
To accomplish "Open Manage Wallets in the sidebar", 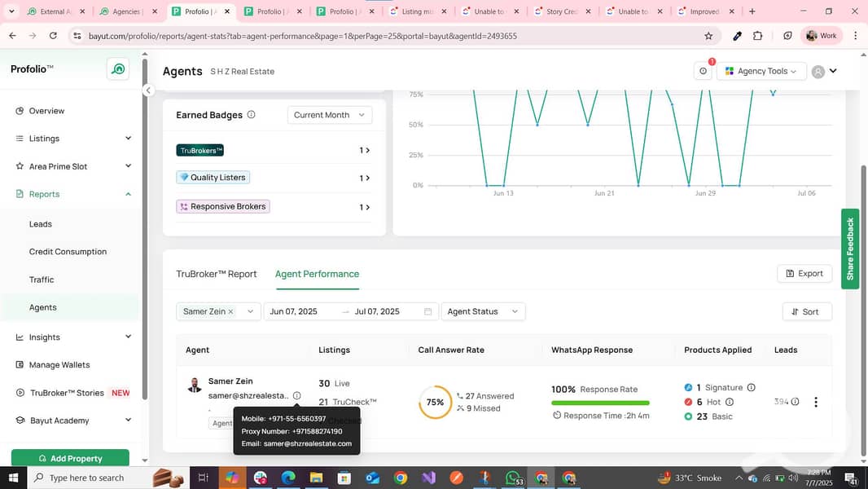I will pos(59,365).
